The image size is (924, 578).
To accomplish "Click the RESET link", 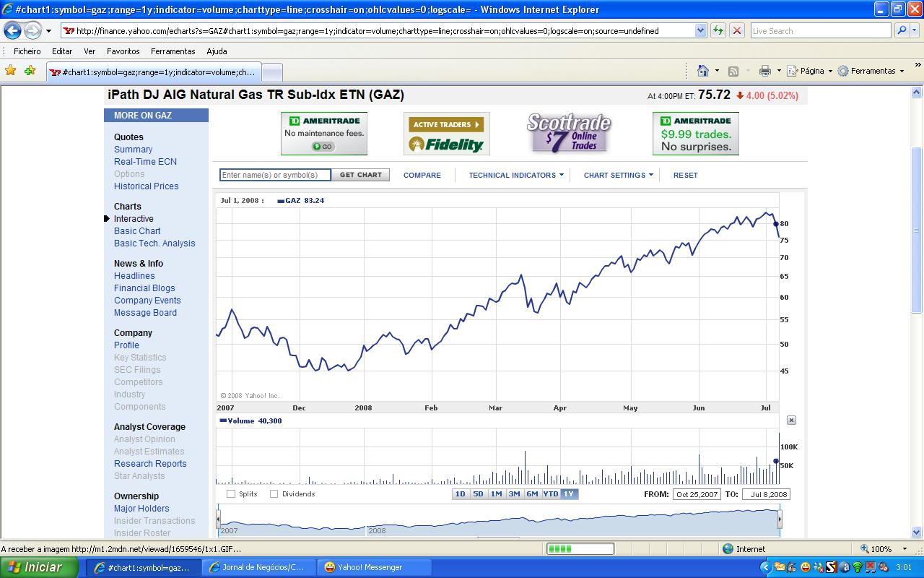I will (686, 175).
